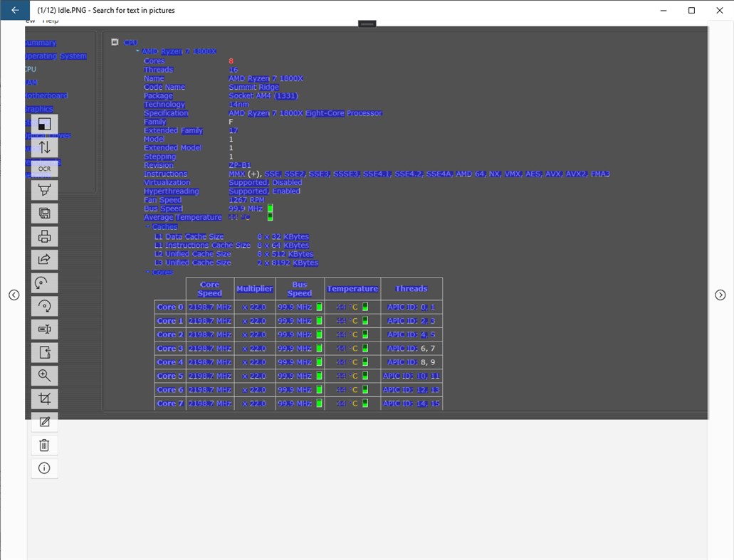Click the highlighted text 'Socket AM4 (1331)'
The image size is (734, 560).
click(263, 96)
